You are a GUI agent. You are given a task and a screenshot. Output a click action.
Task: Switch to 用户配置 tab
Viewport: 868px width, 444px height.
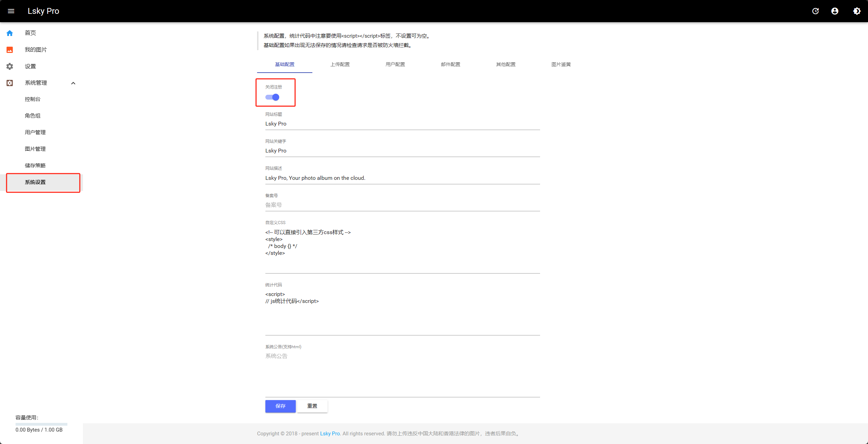click(x=395, y=65)
